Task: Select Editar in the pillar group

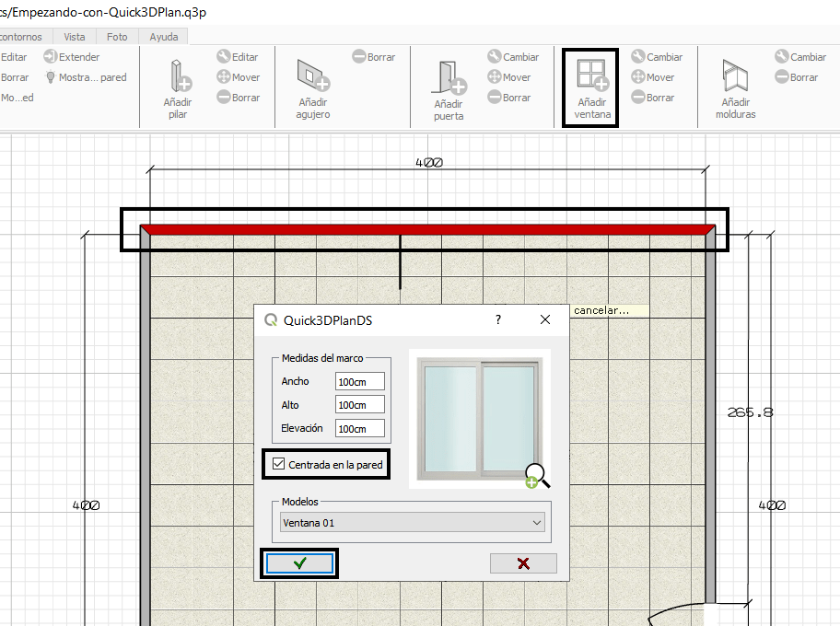Action: coord(238,57)
